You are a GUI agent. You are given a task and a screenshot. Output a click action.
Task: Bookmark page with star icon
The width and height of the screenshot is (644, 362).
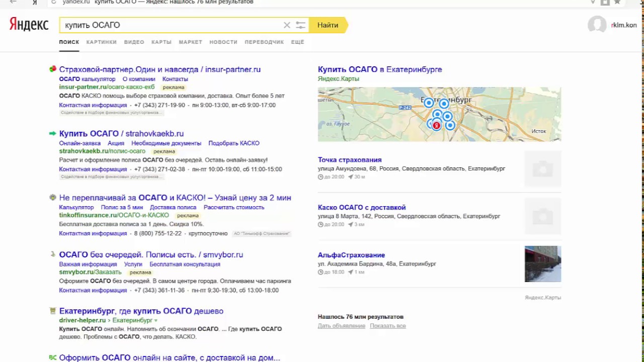coord(617,2)
